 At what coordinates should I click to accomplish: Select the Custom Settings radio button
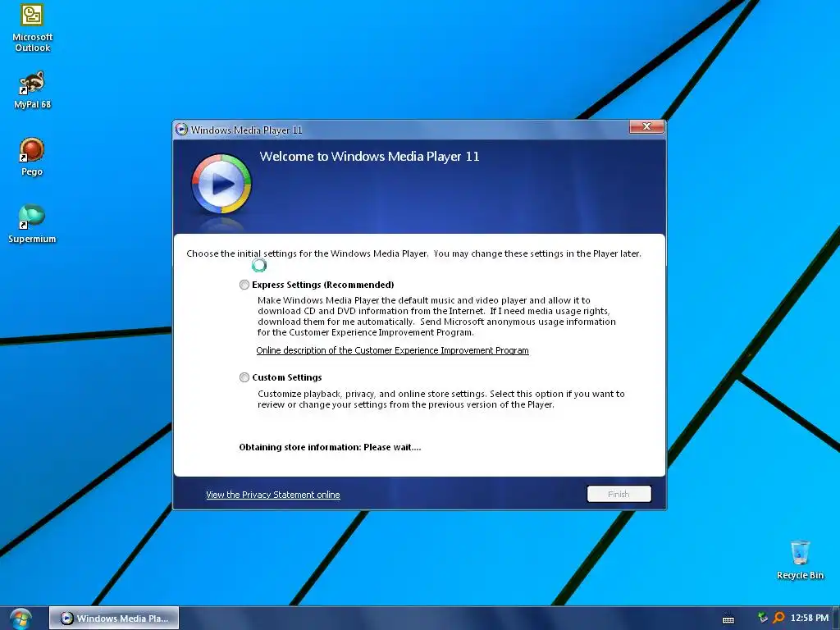244,377
